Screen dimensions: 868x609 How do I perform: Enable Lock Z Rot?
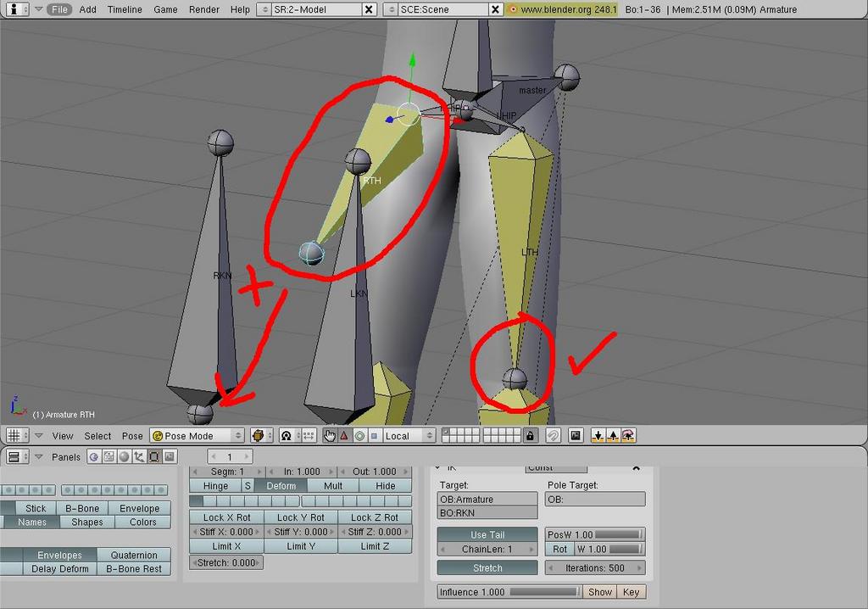pos(375,517)
